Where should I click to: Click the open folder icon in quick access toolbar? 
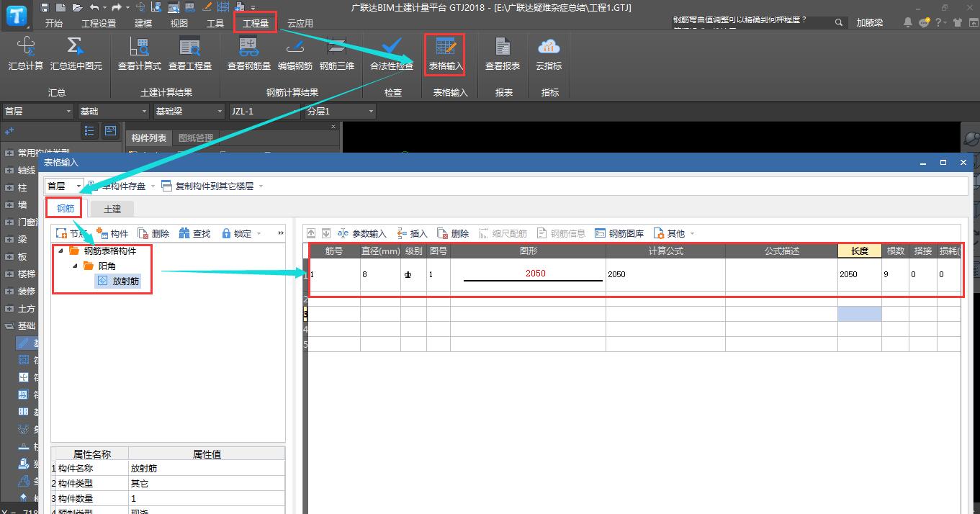[x=76, y=7]
